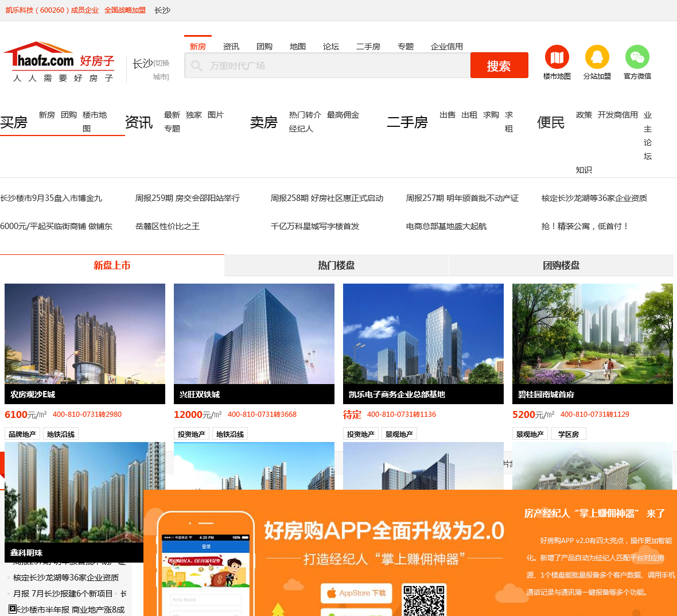Viewport: 677px width, 616px height.
Task: Click 凯乐科技 (600260) 成员企业 link
Action: coord(52,10)
